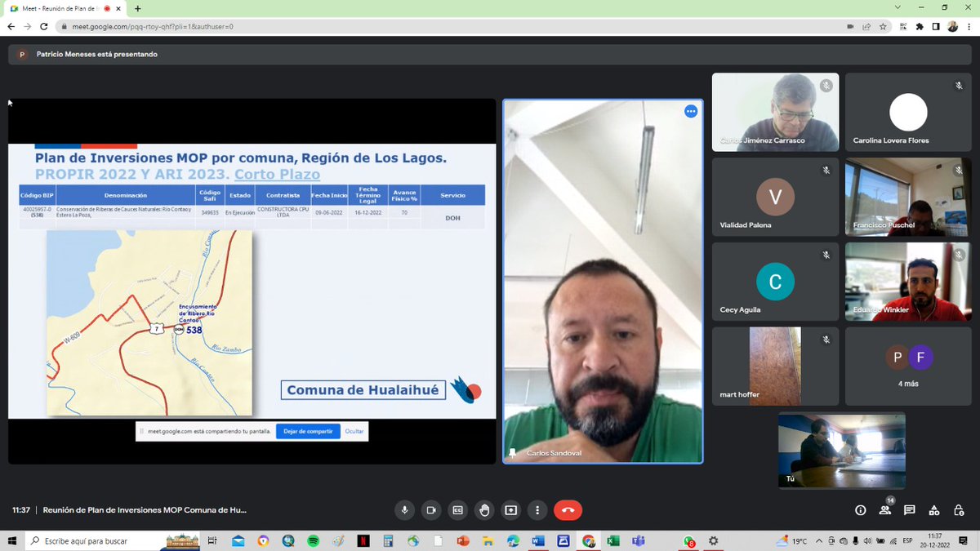Screen dimensions: 980x551
Task: Close the Meet browser tab
Action: click(x=118, y=8)
